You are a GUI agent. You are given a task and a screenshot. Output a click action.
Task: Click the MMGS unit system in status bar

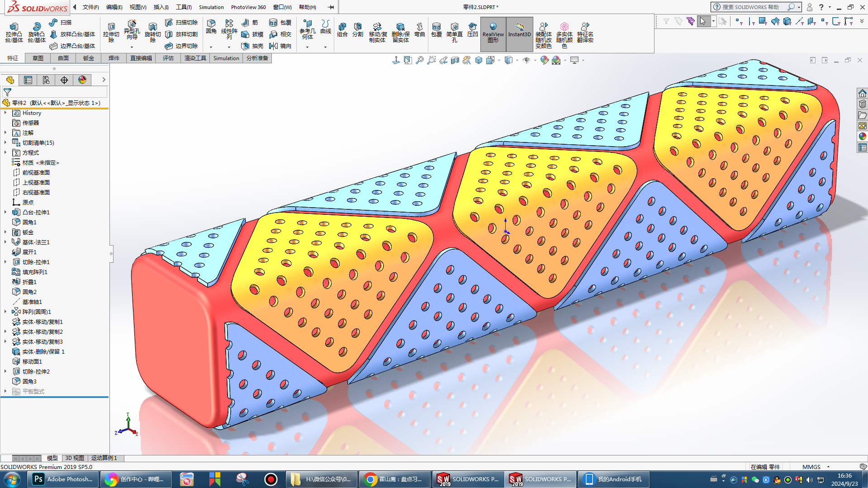pos(811,467)
